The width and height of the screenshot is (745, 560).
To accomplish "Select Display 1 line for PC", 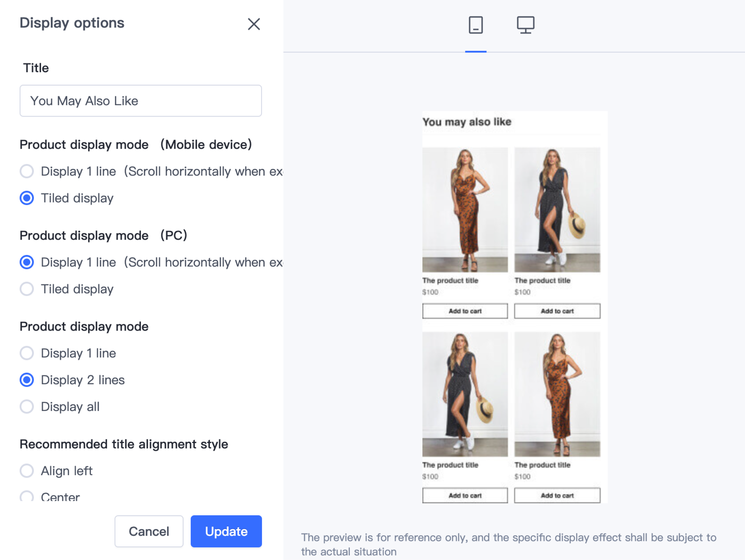I will [27, 262].
